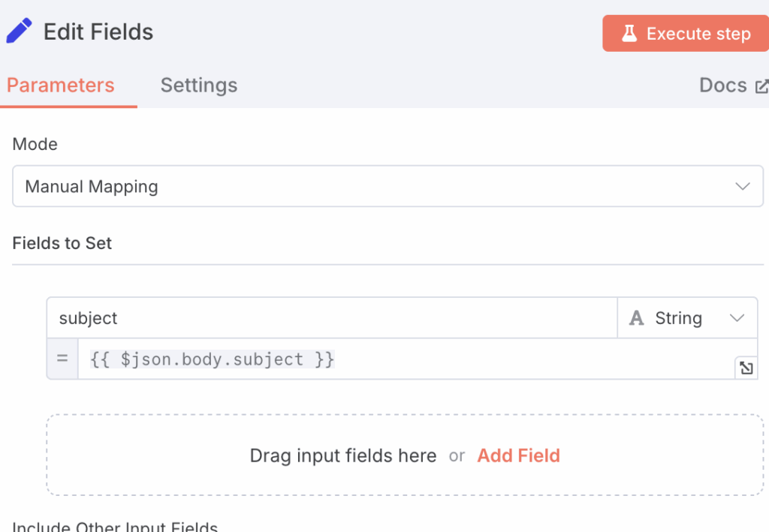Click the chevron arrow of Mode dropdown
This screenshot has width=769, height=532.
tap(743, 186)
